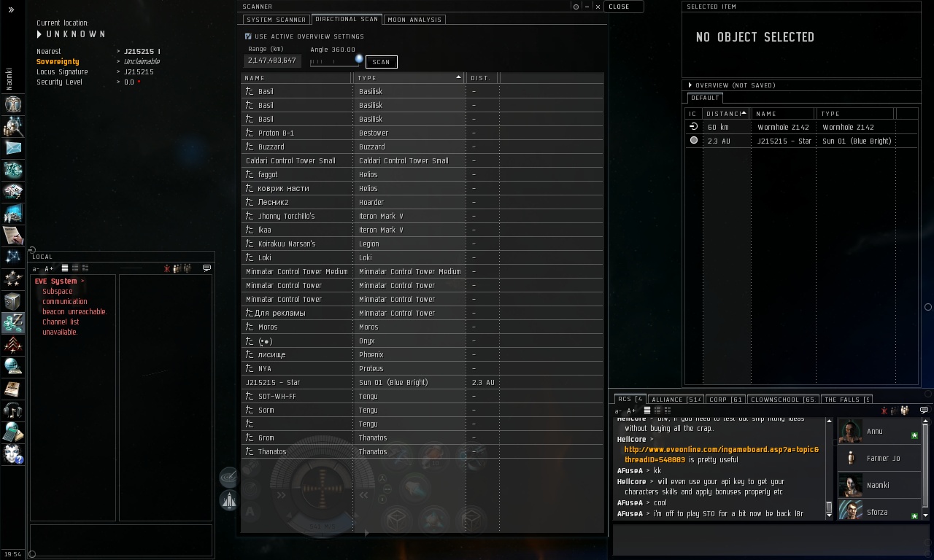Decrease font size in Local chat
Image resolution: width=934 pixels, height=560 pixels.
pyautogui.click(x=36, y=269)
